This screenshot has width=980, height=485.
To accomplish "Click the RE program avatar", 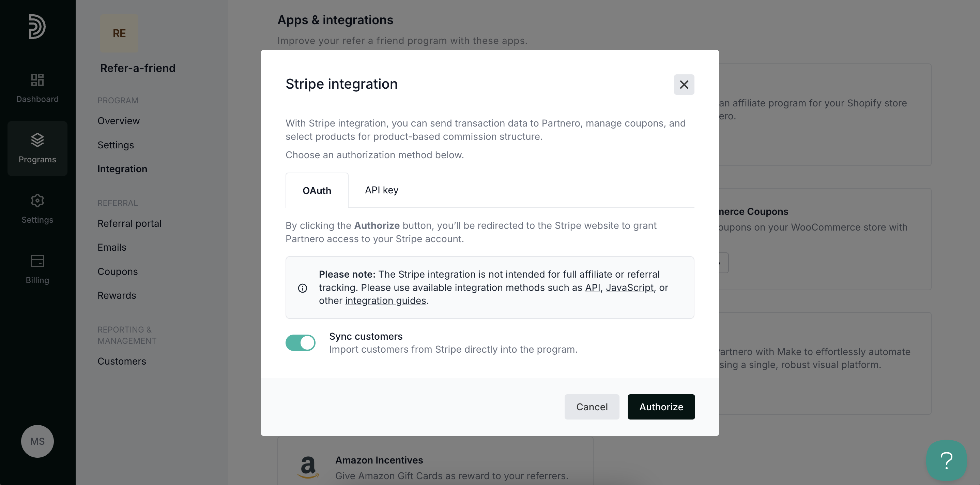I will point(119,33).
